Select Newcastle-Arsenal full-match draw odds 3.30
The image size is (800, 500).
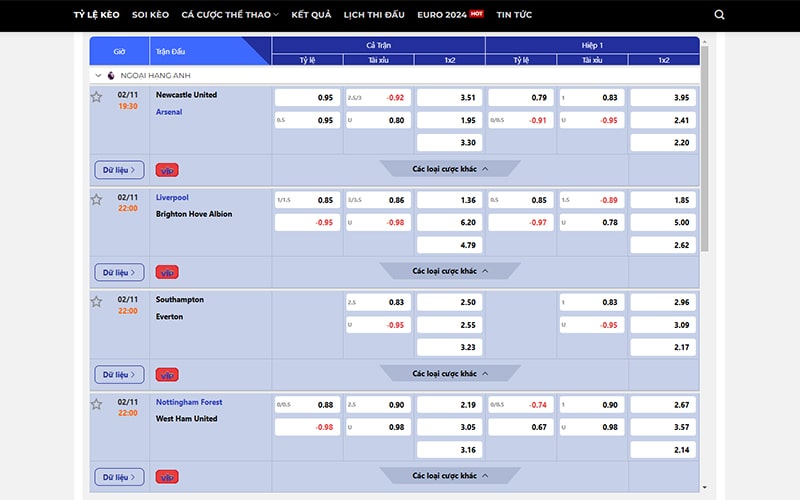coord(449,143)
